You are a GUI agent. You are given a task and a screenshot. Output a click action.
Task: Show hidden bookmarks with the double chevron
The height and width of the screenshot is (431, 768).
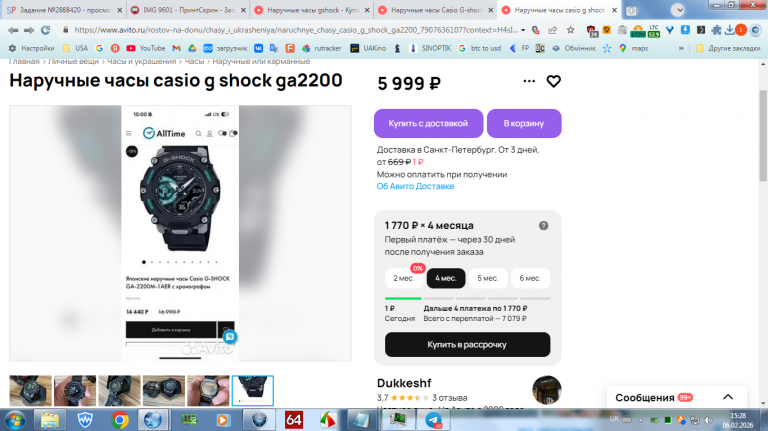pyautogui.click(x=681, y=48)
